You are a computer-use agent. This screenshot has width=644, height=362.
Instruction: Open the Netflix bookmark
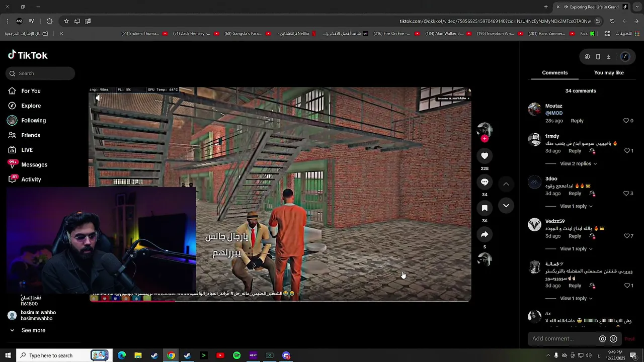coord(296,34)
